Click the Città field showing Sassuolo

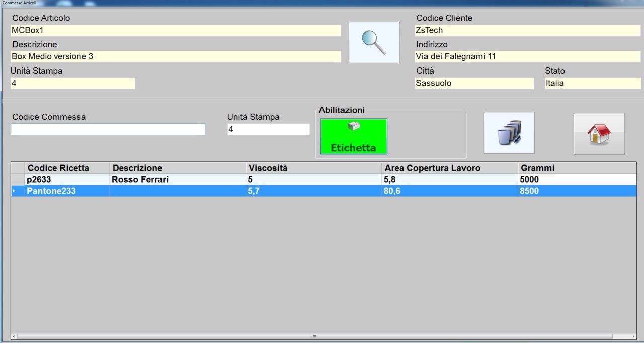473,83
